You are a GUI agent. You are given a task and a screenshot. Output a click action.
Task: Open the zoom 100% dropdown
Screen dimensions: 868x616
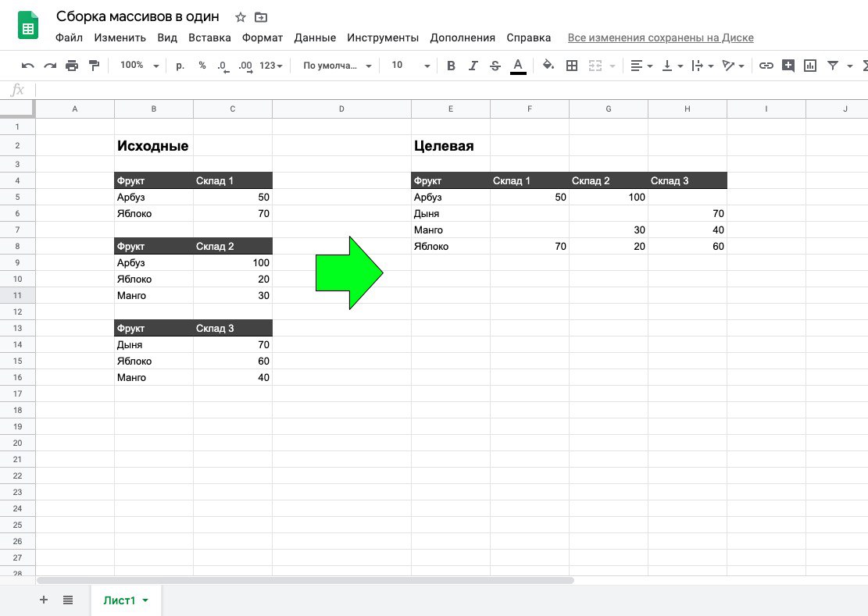point(140,66)
